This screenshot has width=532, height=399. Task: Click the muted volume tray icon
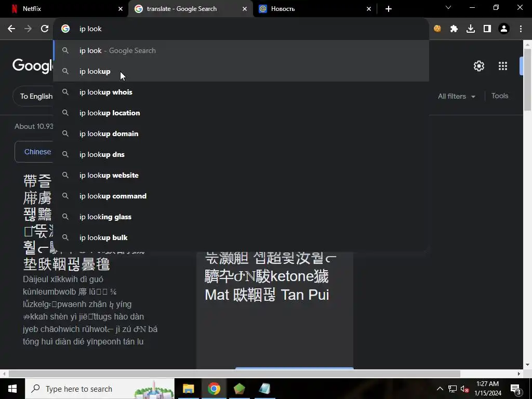[464, 389]
